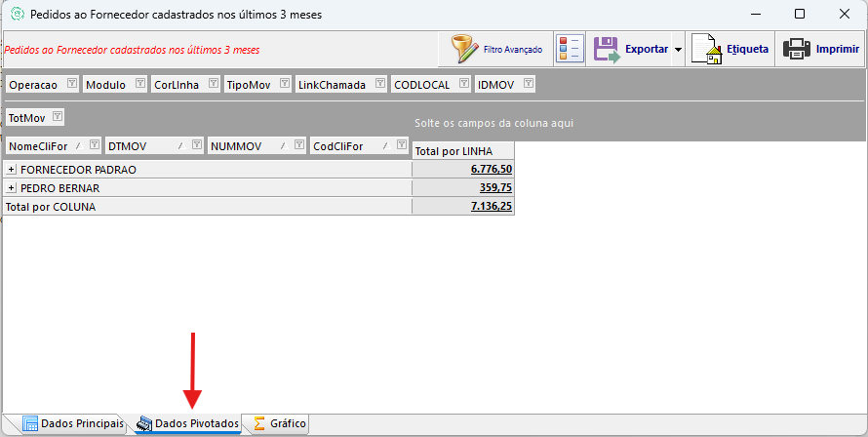
Task: Switch to the Gráfico tab
Action: pos(280,424)
